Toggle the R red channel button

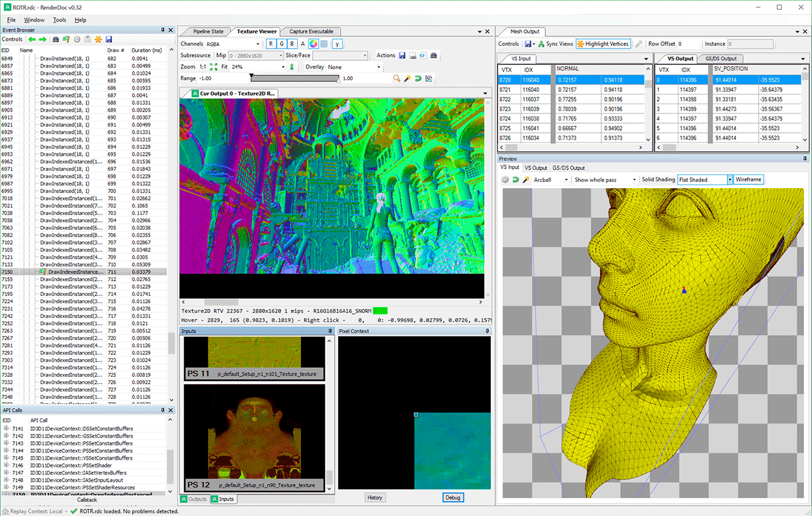tap(271, 44)
